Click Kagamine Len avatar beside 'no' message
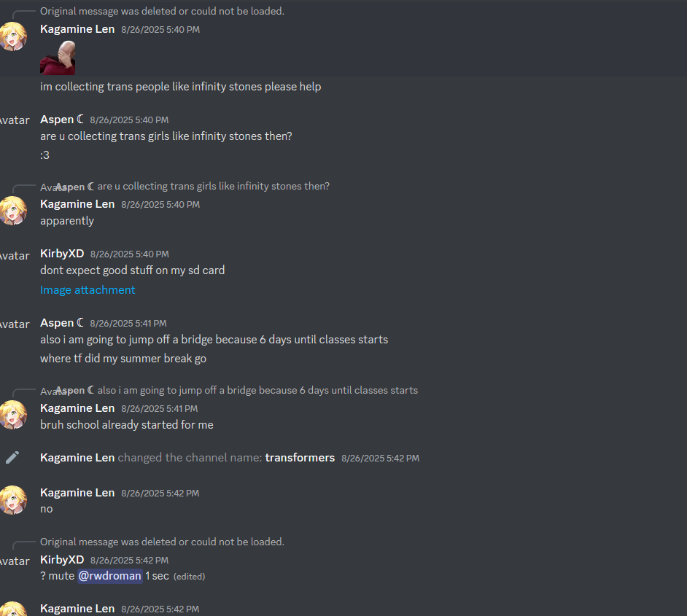This screenshot has width=687, height=616. click(12, 499)
